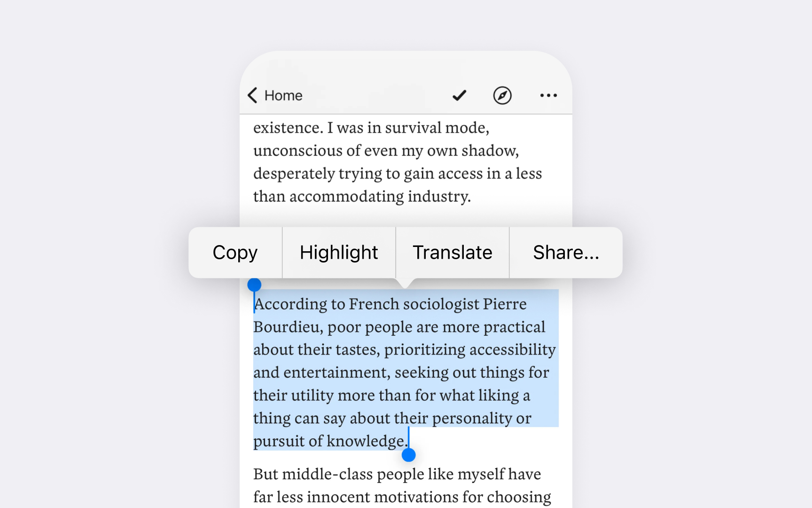
Task: Go back via the Home label
Action: 283,95
